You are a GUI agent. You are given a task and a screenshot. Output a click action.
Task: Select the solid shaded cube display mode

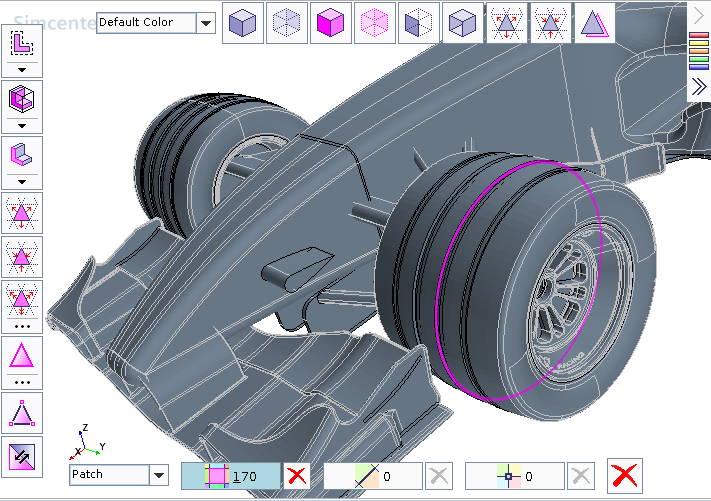pyautogui.click(x=243, y=23)
